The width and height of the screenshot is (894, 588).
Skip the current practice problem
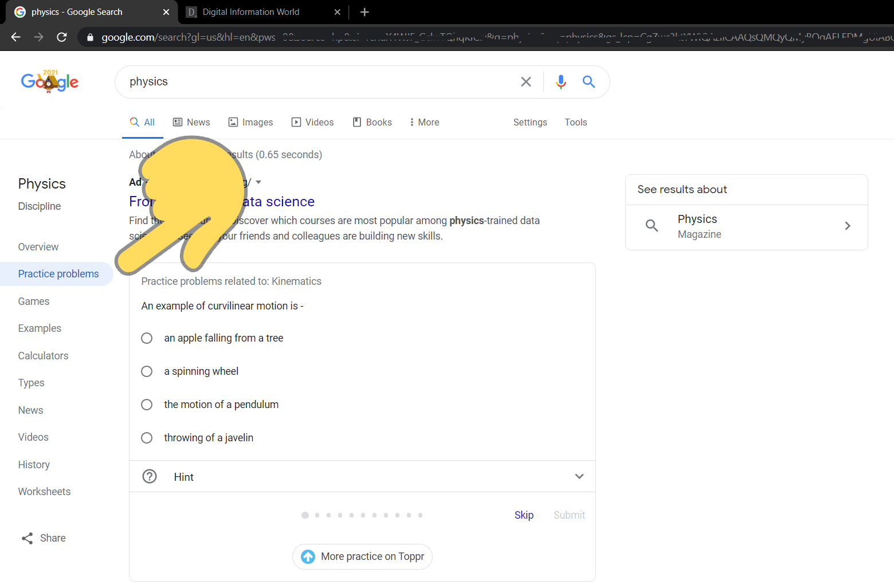click(523, 515)
